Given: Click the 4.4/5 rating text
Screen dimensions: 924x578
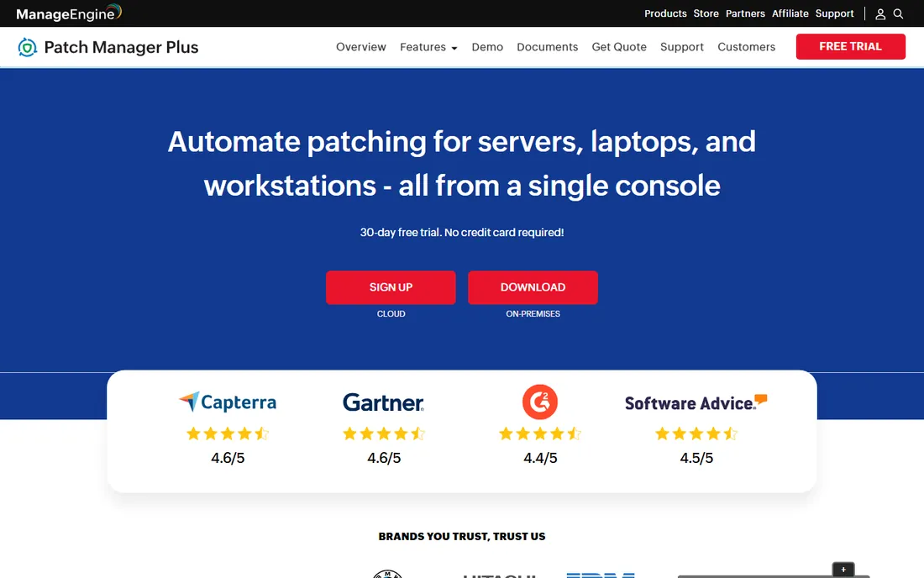Looking at the screenshot, I should coord(540,458).
